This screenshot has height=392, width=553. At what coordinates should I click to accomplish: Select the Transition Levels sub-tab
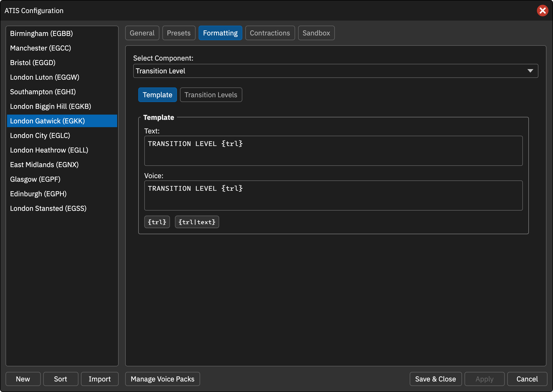click(211, 95)
